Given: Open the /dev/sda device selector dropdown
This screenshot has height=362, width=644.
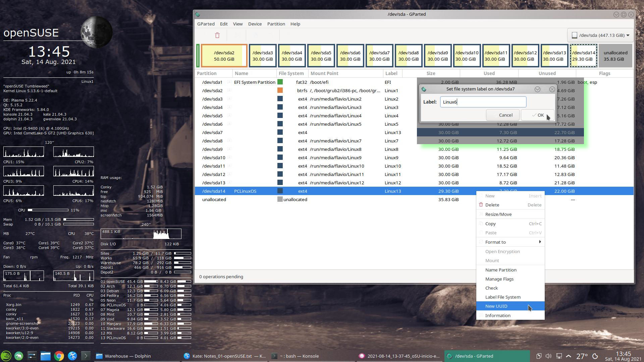Looking at the screenshot, I should [600, 35].
